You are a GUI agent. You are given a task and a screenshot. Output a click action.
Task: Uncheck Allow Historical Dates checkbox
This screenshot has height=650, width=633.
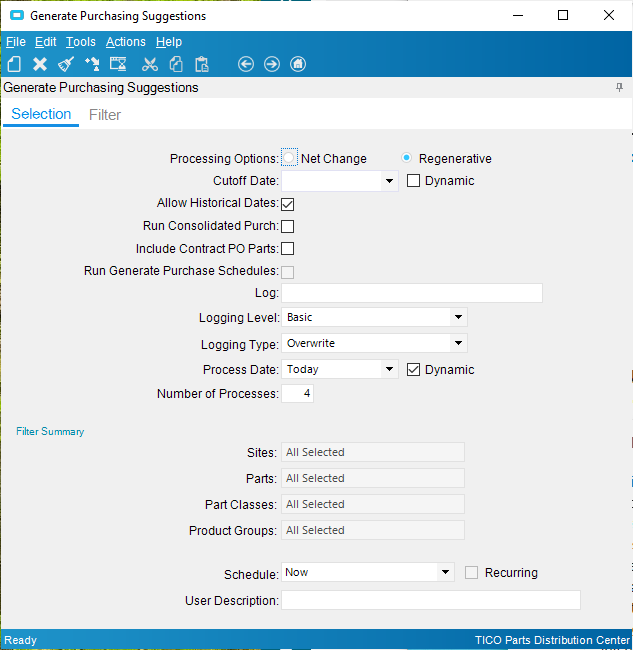click(288, 204)
